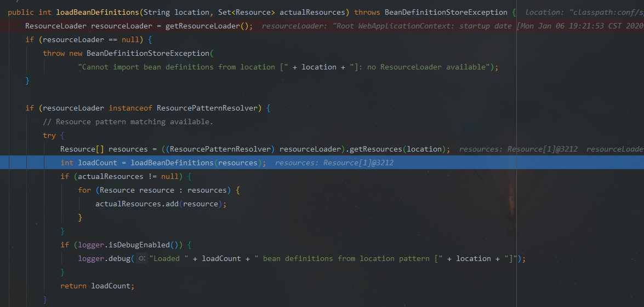Click the 'try' keyword
The height and width of the screenshot is (307, 644).
[49, 136]
